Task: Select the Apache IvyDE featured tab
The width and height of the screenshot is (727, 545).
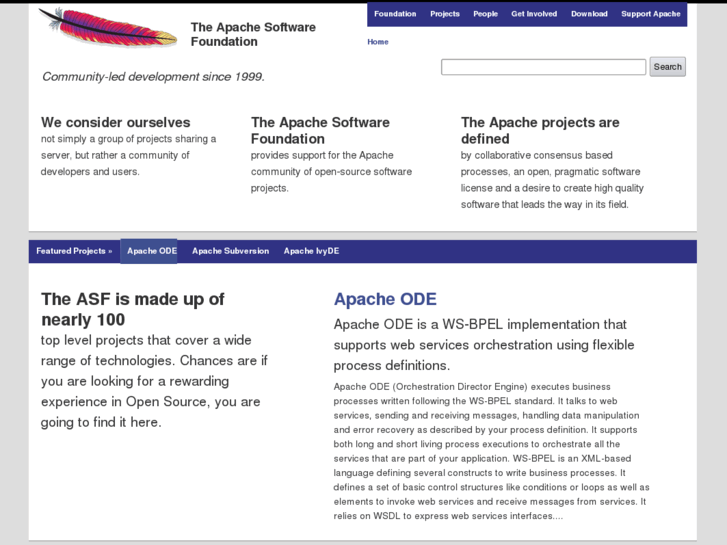Action: pyautogui.click(x=312, y=251)
